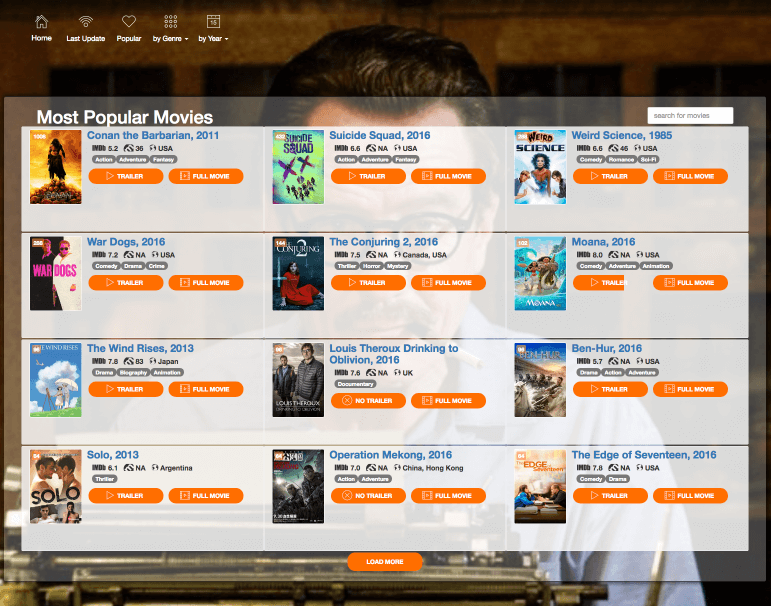Watch full movie of The Edge of Seventeen
The height and width of the screenshot is (606, 771).
pyautogui.click(x=690, y=496)
